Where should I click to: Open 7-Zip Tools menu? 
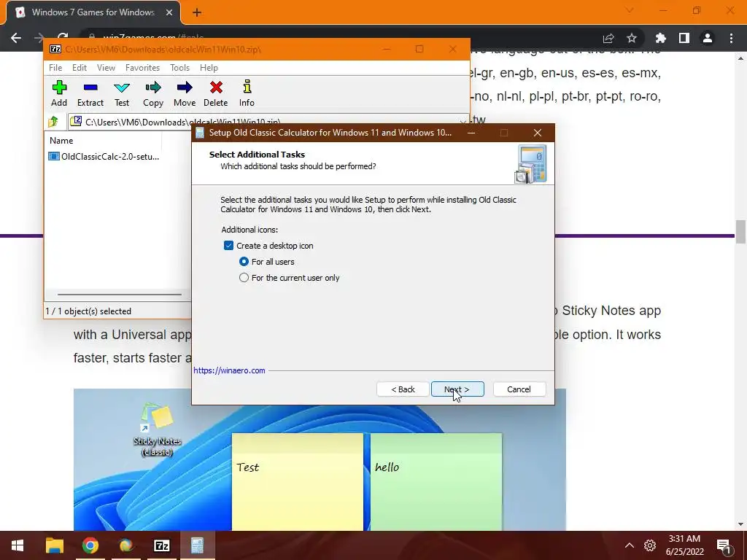(x=179, y=68)
